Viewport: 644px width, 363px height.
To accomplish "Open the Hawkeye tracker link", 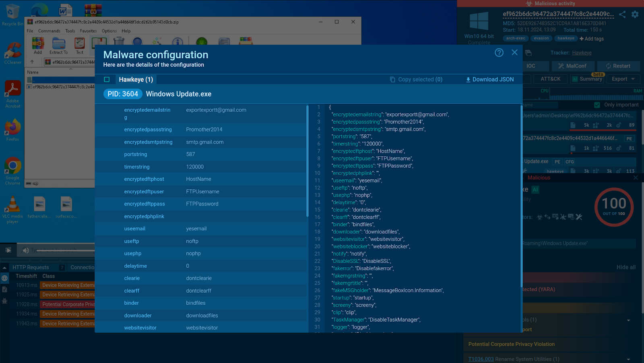I will (582, 53).
